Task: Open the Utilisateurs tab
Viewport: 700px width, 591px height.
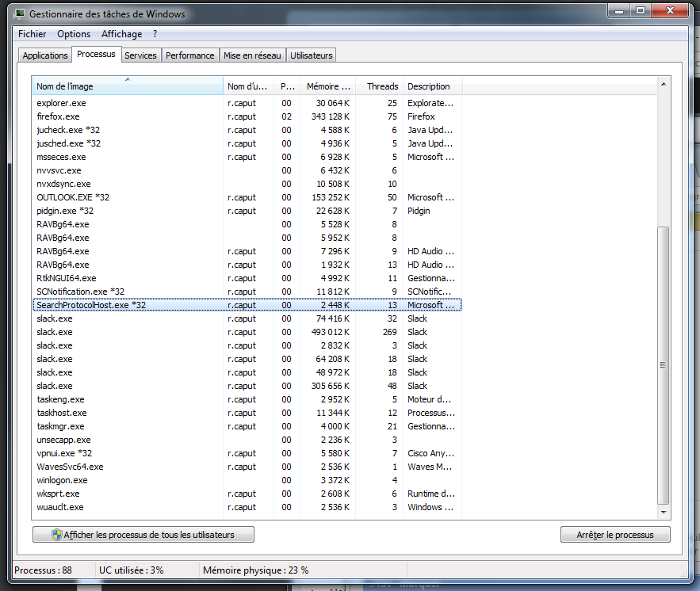Action: click(312, 55)
